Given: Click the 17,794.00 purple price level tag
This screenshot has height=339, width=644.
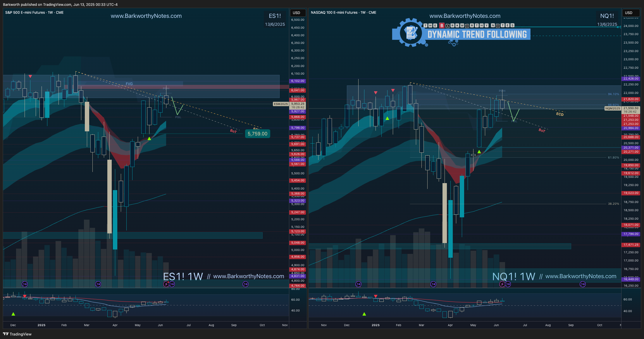Looking at the screenshot, I should [x=631, y=234].
